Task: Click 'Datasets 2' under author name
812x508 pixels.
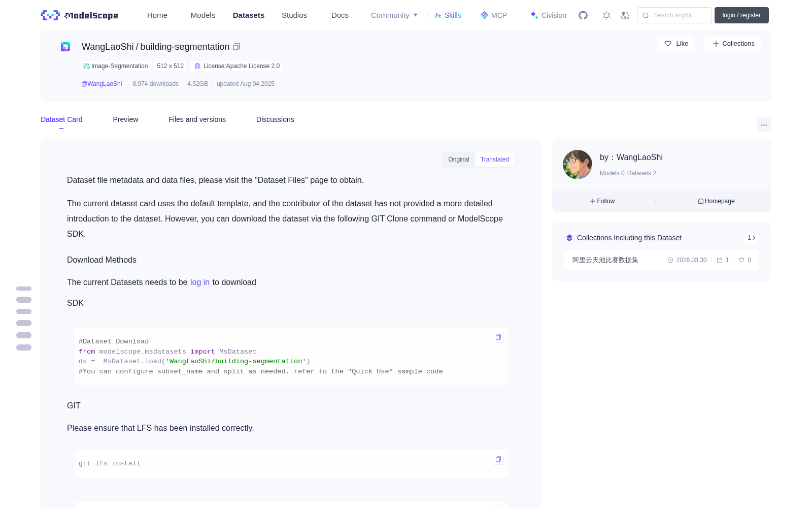Action: [641, 173]
